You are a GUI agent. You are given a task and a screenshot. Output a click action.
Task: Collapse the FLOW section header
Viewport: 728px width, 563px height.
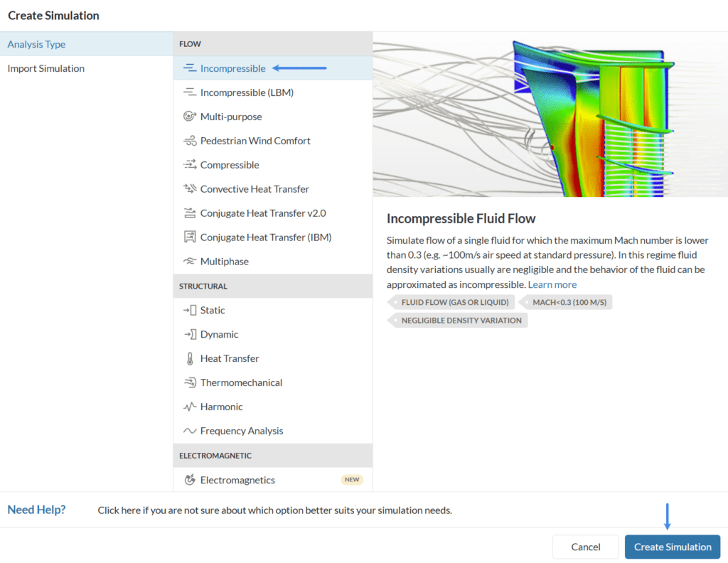(x=190, y=43)
